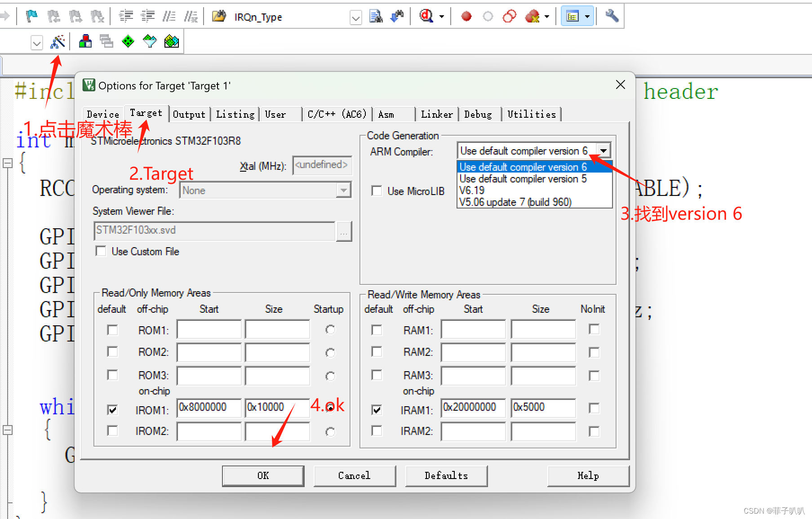Click the Cancel button
This screenshot has width=812, height=519.
(355, 475)
